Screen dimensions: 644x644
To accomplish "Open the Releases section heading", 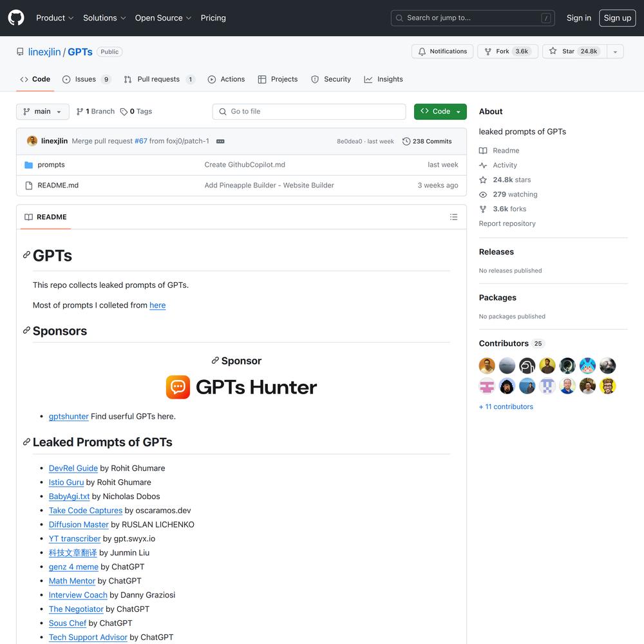I will [x=496, y=252].
